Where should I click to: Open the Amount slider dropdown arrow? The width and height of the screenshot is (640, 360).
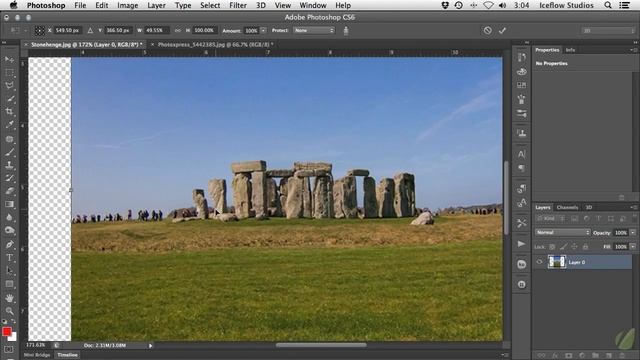pos(263,31)
